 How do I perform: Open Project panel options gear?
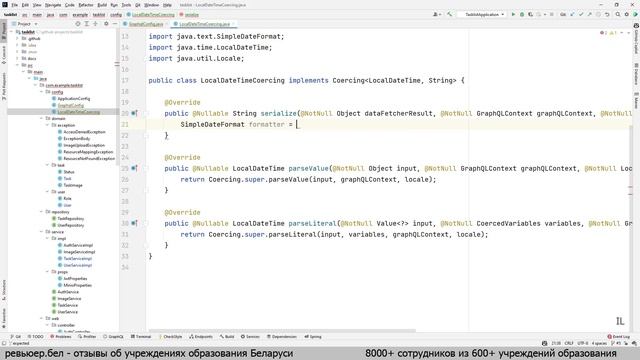click(106, 24)
